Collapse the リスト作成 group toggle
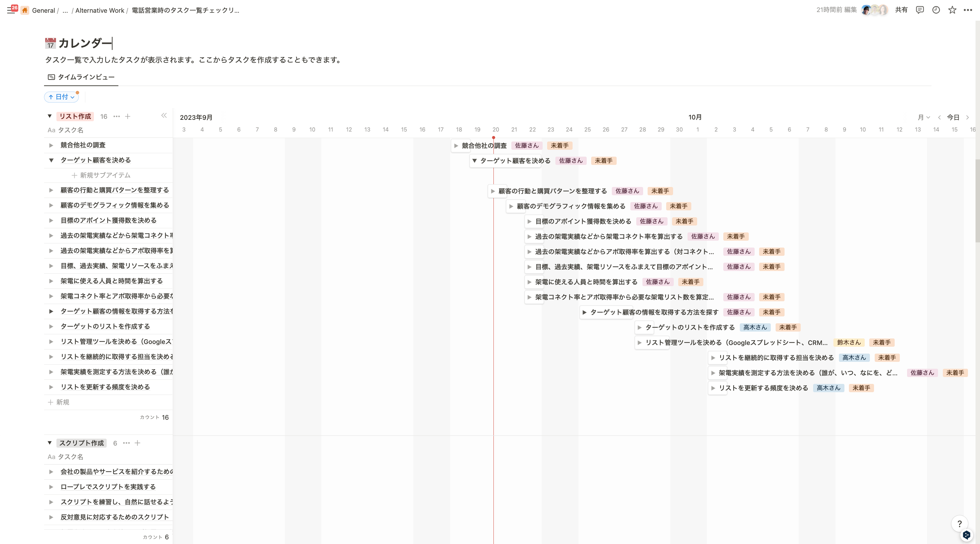Image resolution: width=980 pixels, height=544 pixels. pos(50,116)
